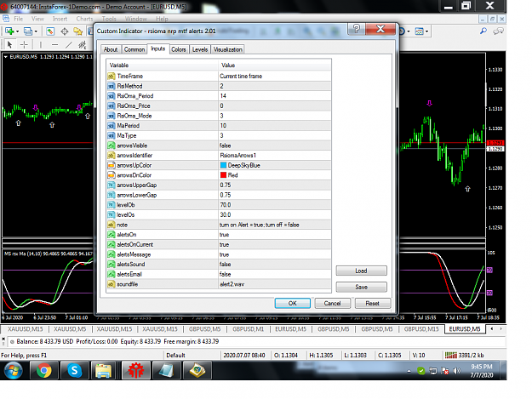Click the New Chart green plus icon
Viewport: 532px width, 399px height.
9,31
